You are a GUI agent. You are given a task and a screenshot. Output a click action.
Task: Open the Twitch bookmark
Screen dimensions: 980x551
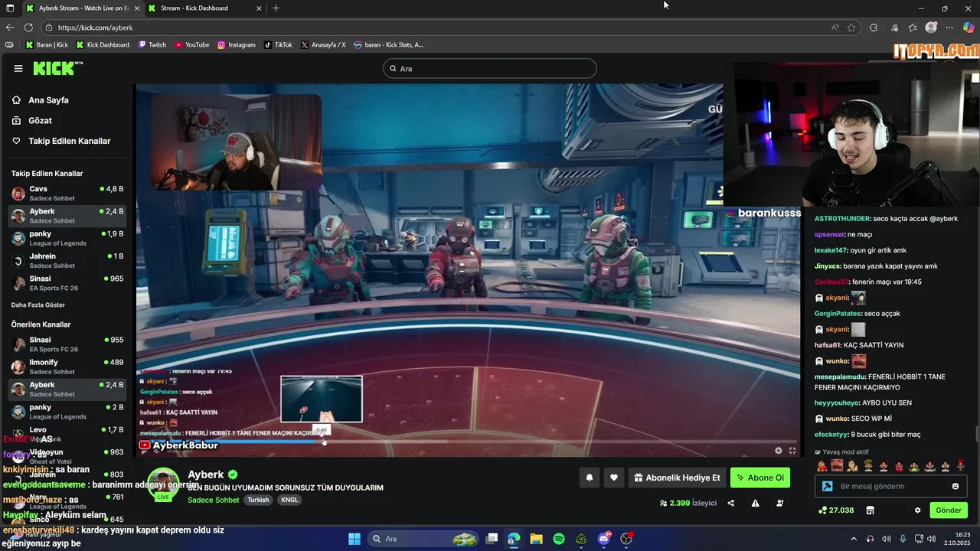pyautogui.click(x=152, y=44)
